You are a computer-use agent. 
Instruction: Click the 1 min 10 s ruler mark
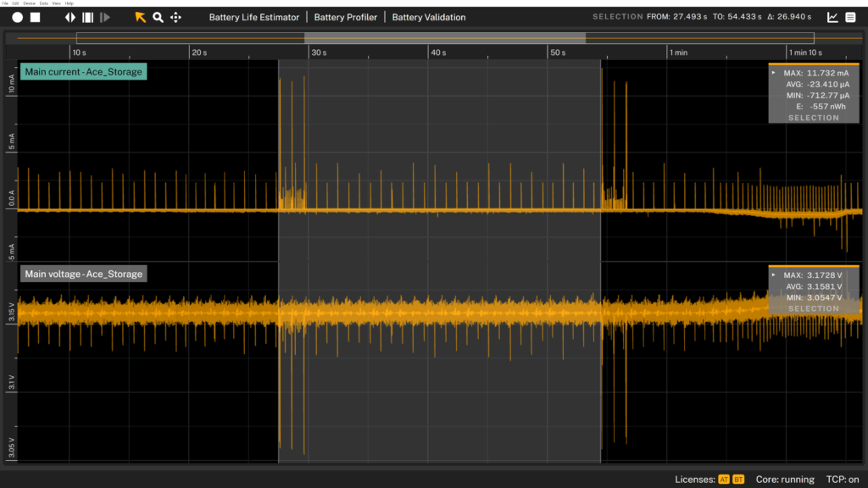(805, 53)
